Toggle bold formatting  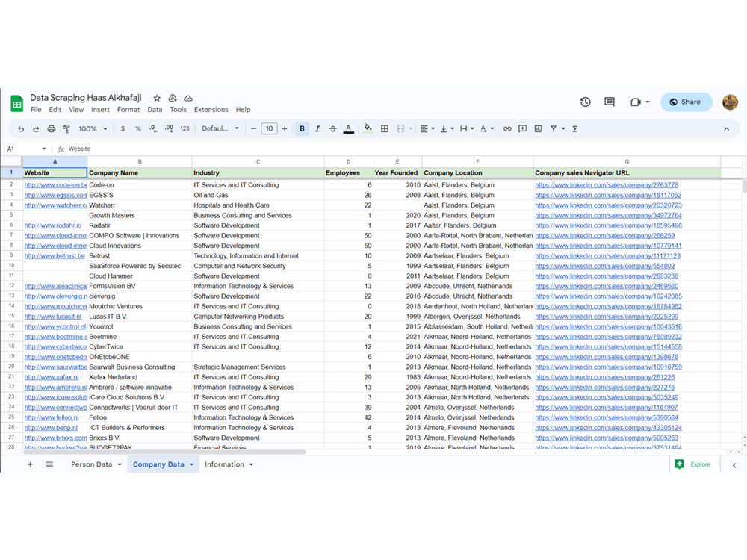(302, 128)
